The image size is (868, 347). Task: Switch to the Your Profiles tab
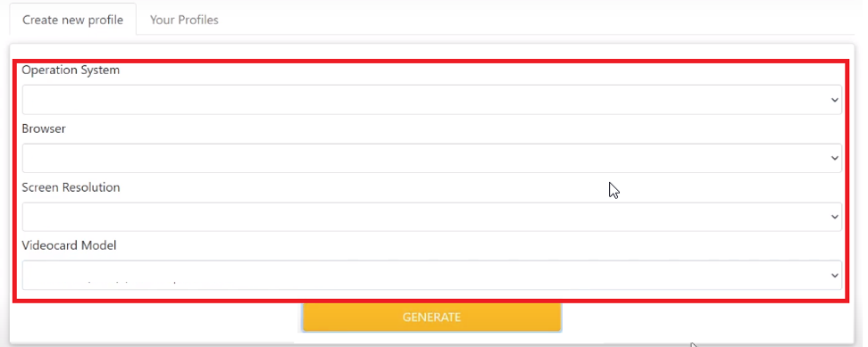(184, 20)
